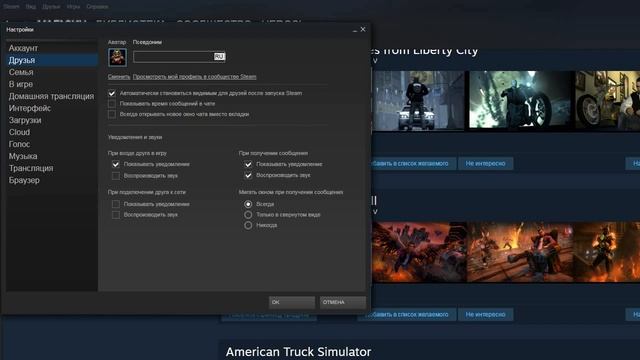Confirm settings with the OK button

(x=292, y=302)
